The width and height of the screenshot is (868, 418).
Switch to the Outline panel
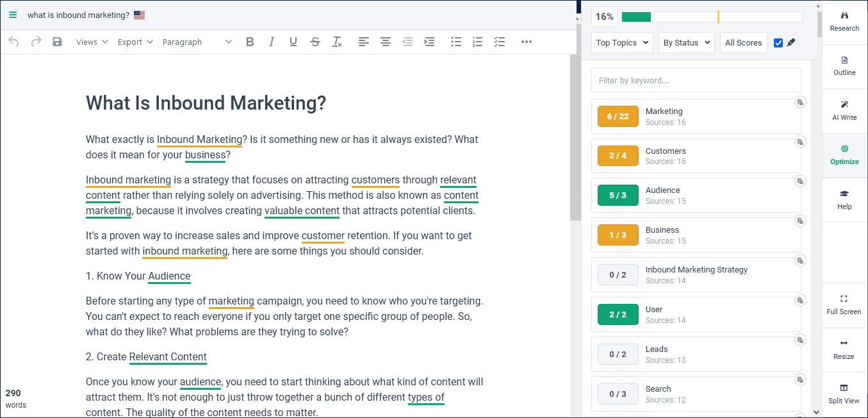click(844, 66)
